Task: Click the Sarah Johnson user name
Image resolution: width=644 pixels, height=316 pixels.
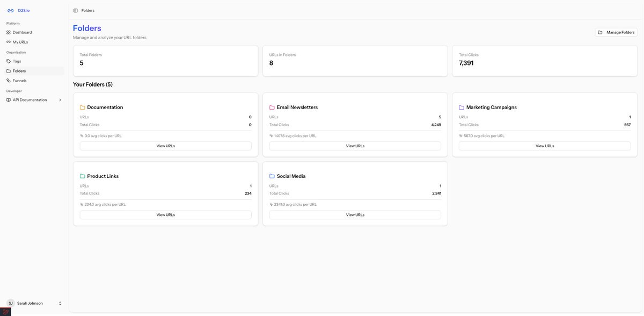Action: (x=30, y=304)
